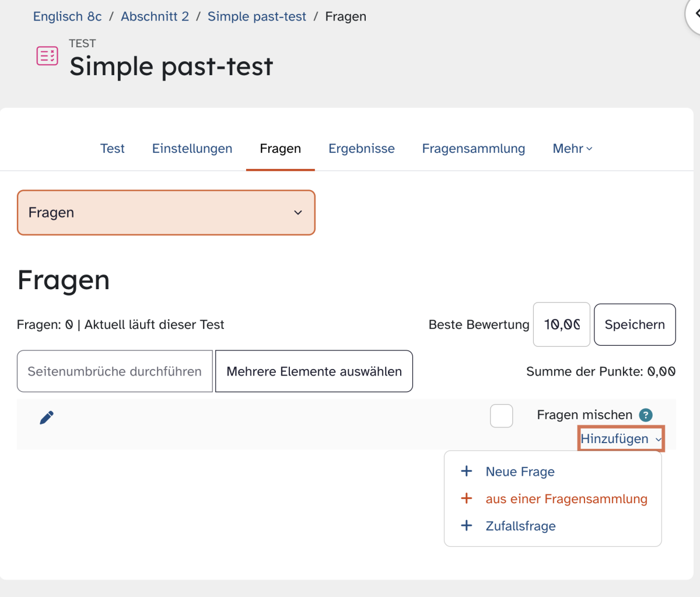The width and height of the screenshot is (700, 597).
Task: Go to the Fragensammlung tab
Action: (x=474, y=149)
